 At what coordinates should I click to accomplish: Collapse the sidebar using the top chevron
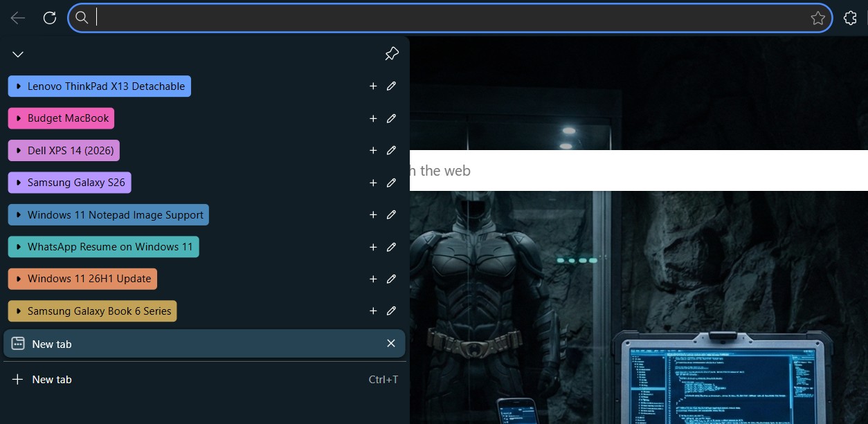coord(17,53)
